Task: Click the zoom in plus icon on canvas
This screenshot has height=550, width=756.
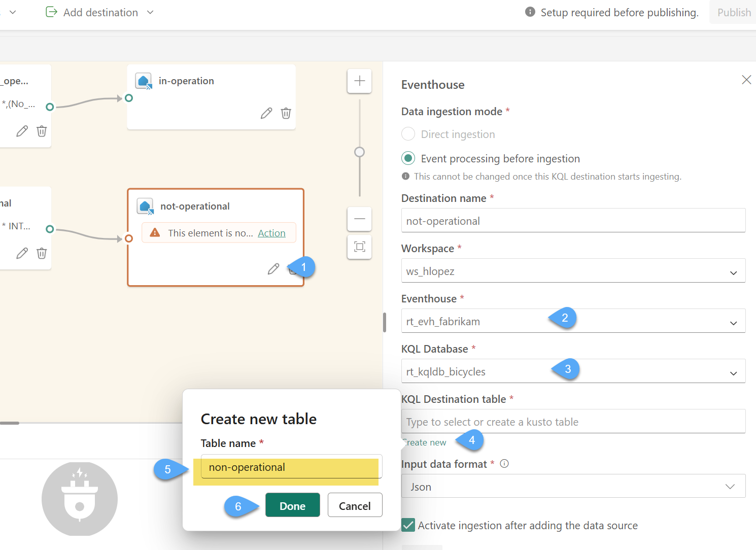Action: tap(359, 81)
